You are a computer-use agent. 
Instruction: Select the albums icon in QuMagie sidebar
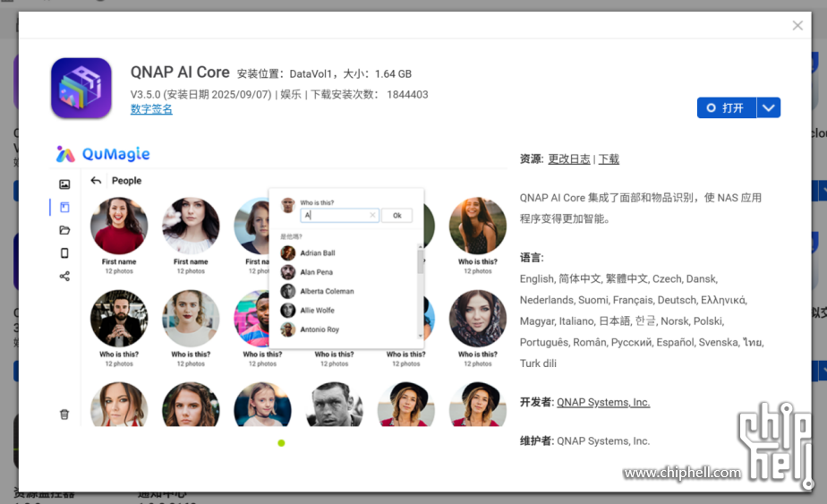[64, 207]
